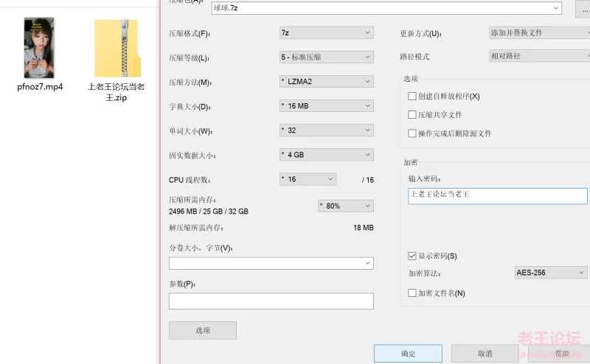Click the browse "..." button beside archive name
The width and height of the screenshot is (590, 364).
point(582,8)
